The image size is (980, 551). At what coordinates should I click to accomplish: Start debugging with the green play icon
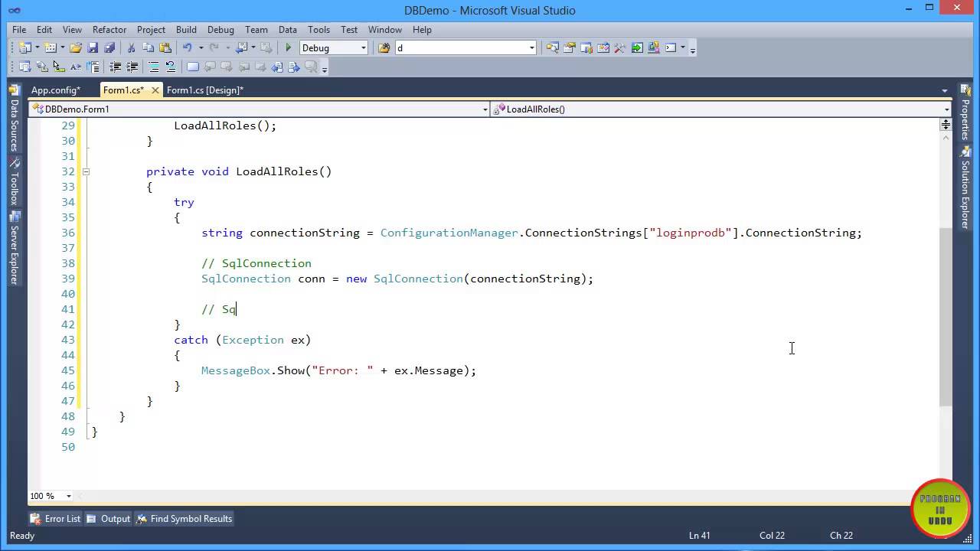(289, 47)
